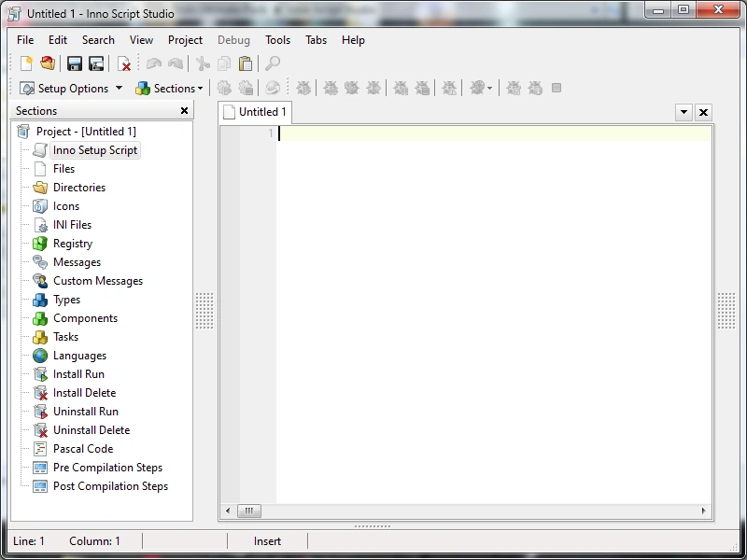Expand the Sections toolbar dropdown
Viewport: 747px width, 560px height.
[x=169, y=88]
